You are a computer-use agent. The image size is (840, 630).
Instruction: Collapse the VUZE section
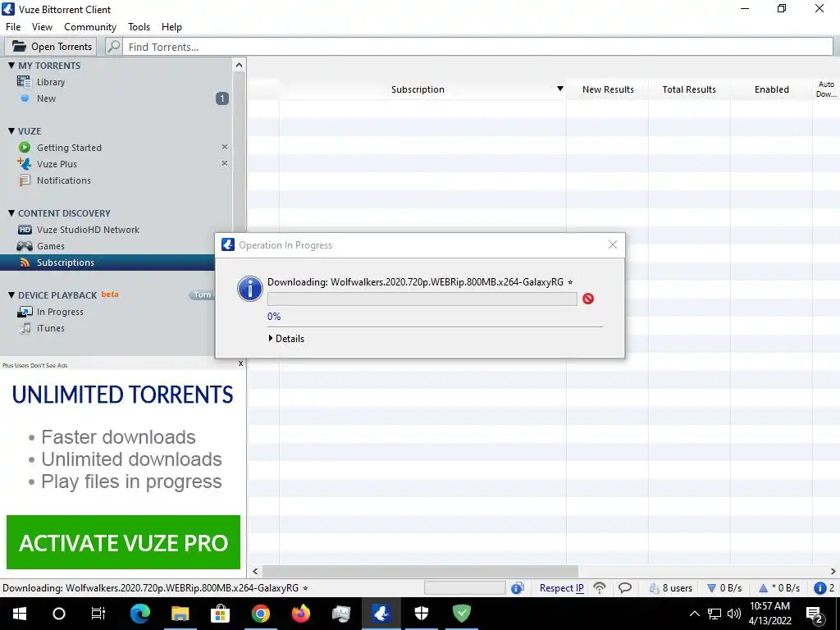pyautogui.click(x=11, y=130)
